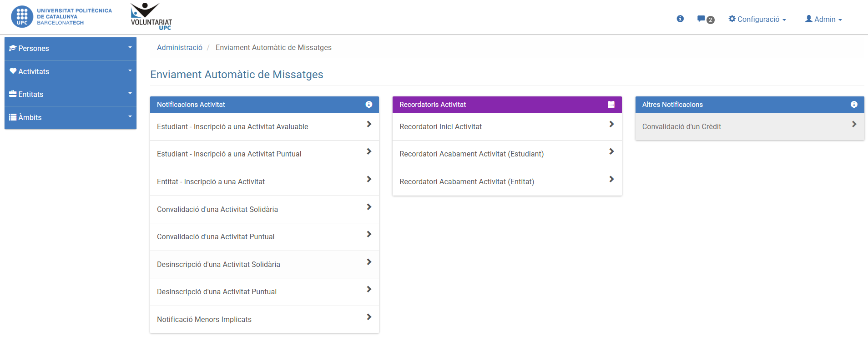Click the Voluntariat UPC logo
The image size is (868, 342).
click(x=151, y=17)
